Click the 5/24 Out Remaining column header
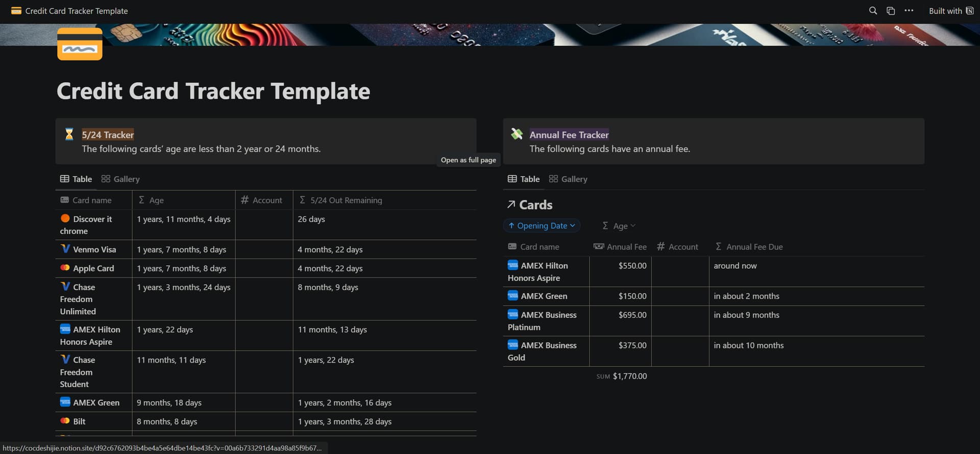Viewport: 980px width, 454px height. 385,200
